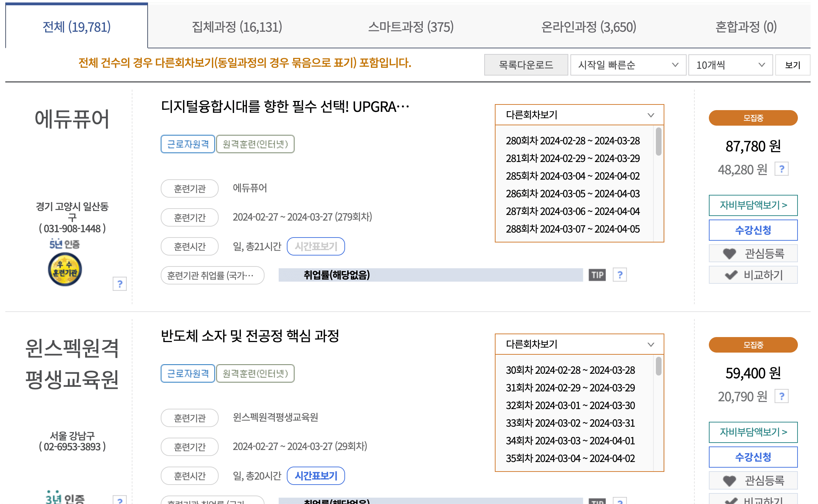Open the 10개씩 page size dropdown

pos(731,65)
